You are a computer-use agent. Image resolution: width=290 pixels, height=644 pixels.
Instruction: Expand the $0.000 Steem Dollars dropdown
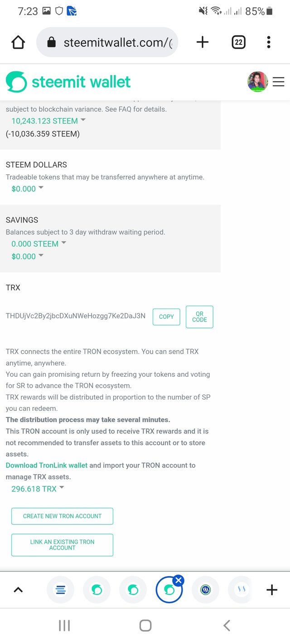click(27, 189)
